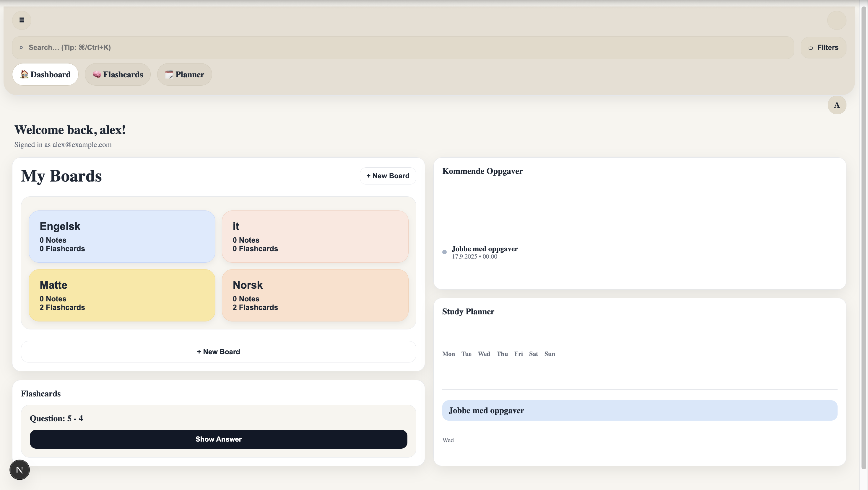
Task: Open the blue Engelsk board card
Action: click(122, 236)
